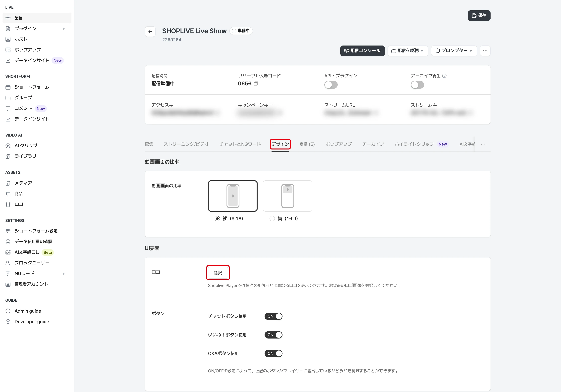
Task: Expand the プラグイン sidebar submenu
Action: (37, 29)
